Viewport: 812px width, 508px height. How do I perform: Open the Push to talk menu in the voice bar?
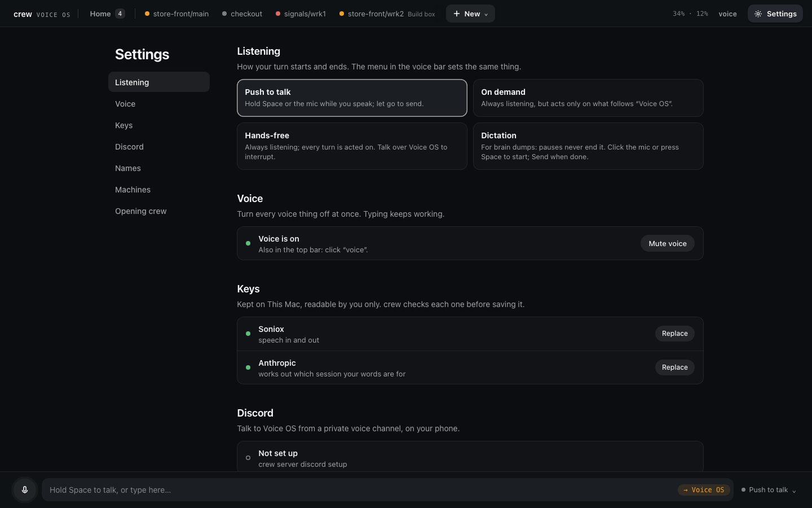coord(769,490)
